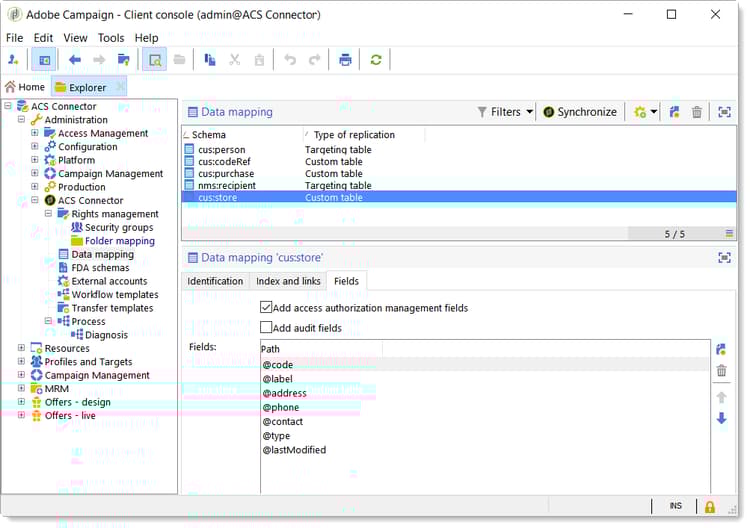Click the Synchronize button
The width and height of the screenshot is (750, 528).
point(579,112)
